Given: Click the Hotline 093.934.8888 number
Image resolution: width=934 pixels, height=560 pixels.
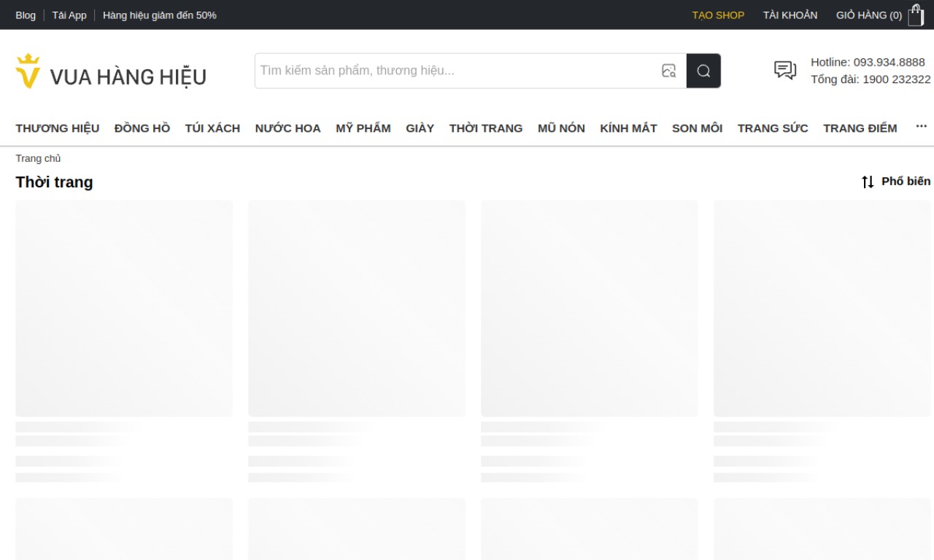Looking at the screenshot, I should [868, 62].
